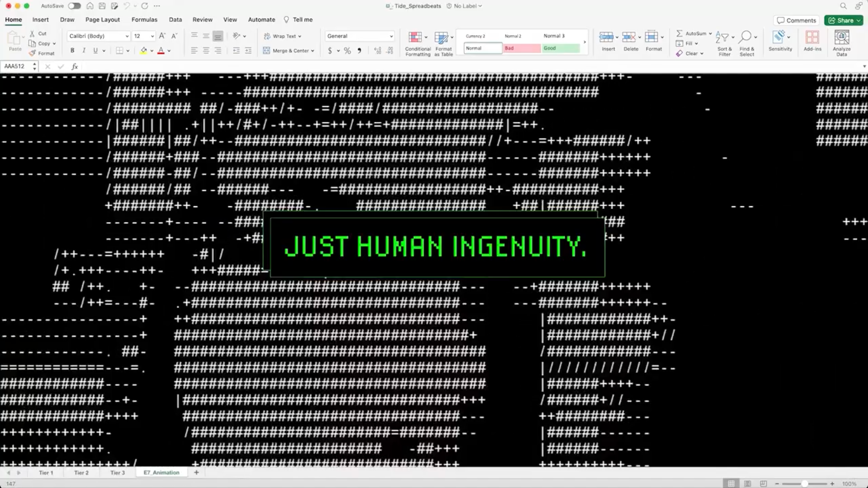Click the Add-ins icon

click(812, 38)
